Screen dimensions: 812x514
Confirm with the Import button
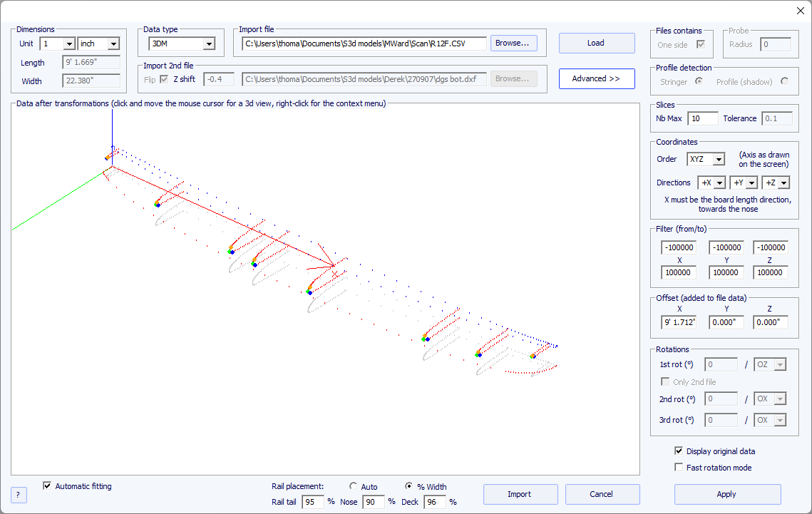click(519, 494)
